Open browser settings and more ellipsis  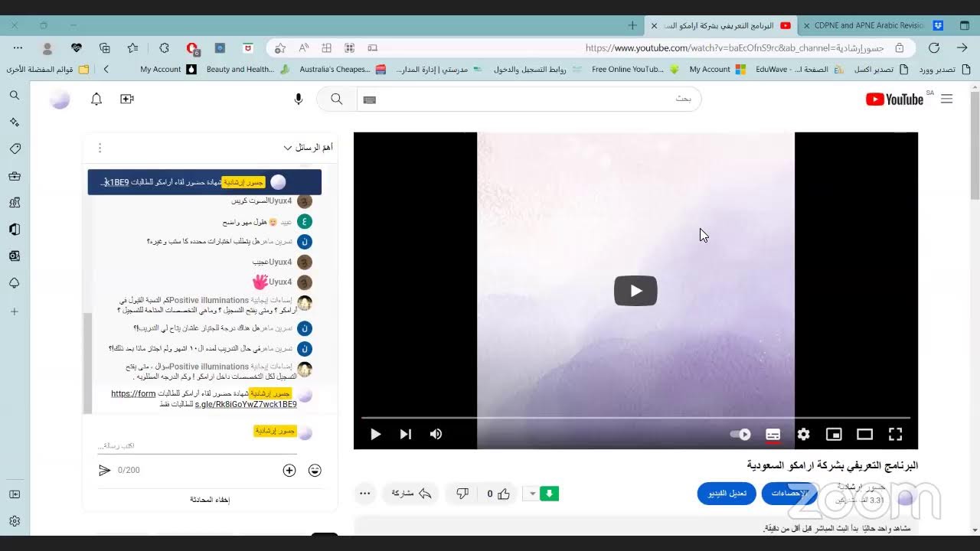point(18,47)
